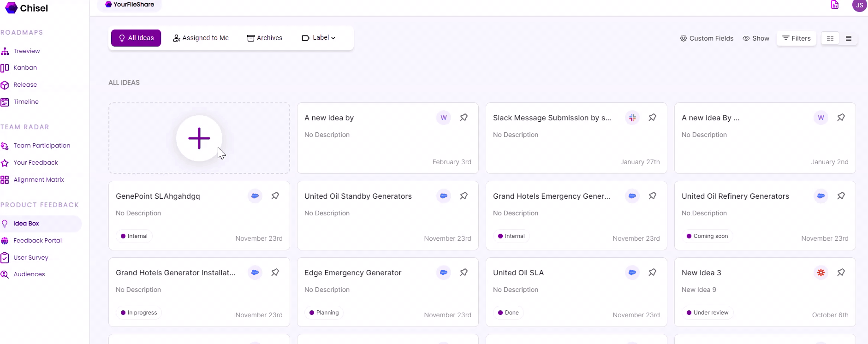Switch to list view layout
This screenshot has height=344, width=868.
pyautogui.click(x=849, y=39)
